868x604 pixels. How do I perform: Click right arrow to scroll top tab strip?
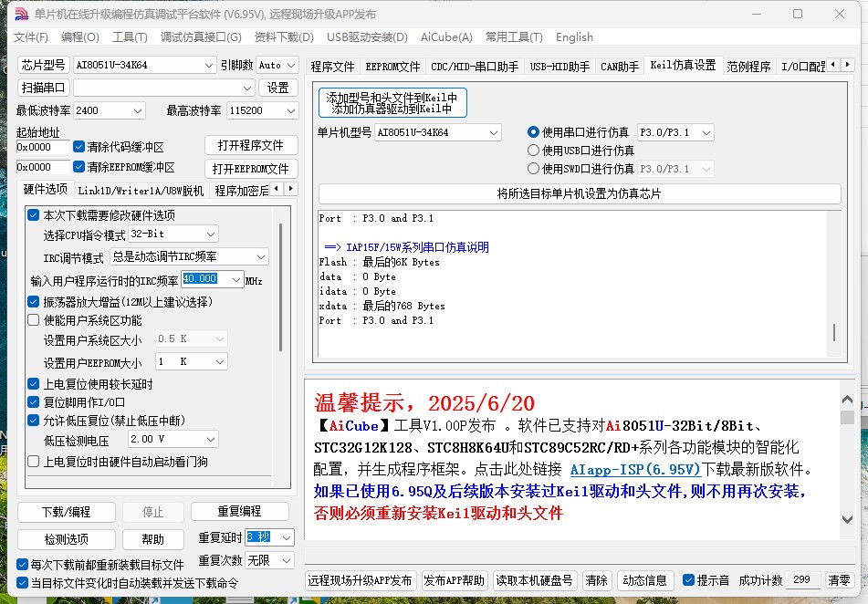tap(847, 65)
